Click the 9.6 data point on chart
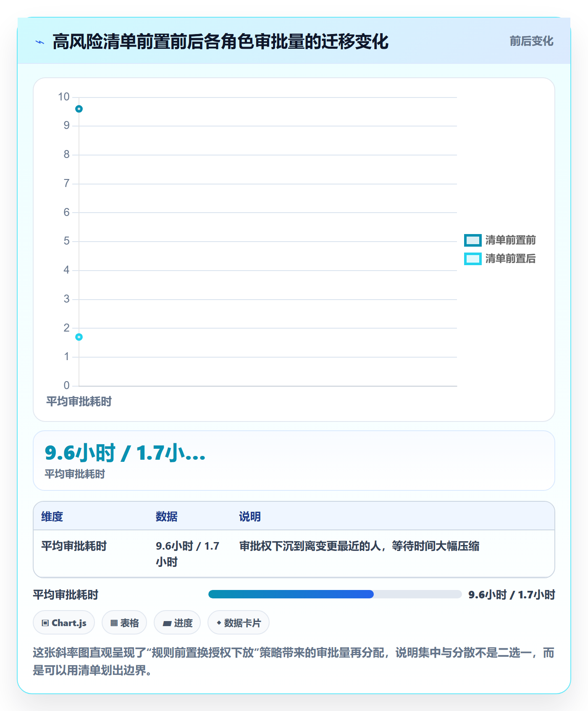 79,109
